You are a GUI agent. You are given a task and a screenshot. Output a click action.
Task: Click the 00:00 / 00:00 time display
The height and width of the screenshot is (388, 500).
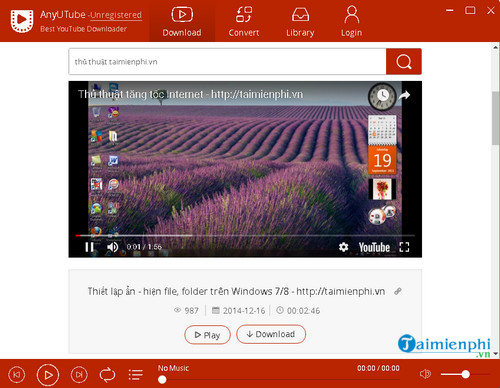[378, 368]
